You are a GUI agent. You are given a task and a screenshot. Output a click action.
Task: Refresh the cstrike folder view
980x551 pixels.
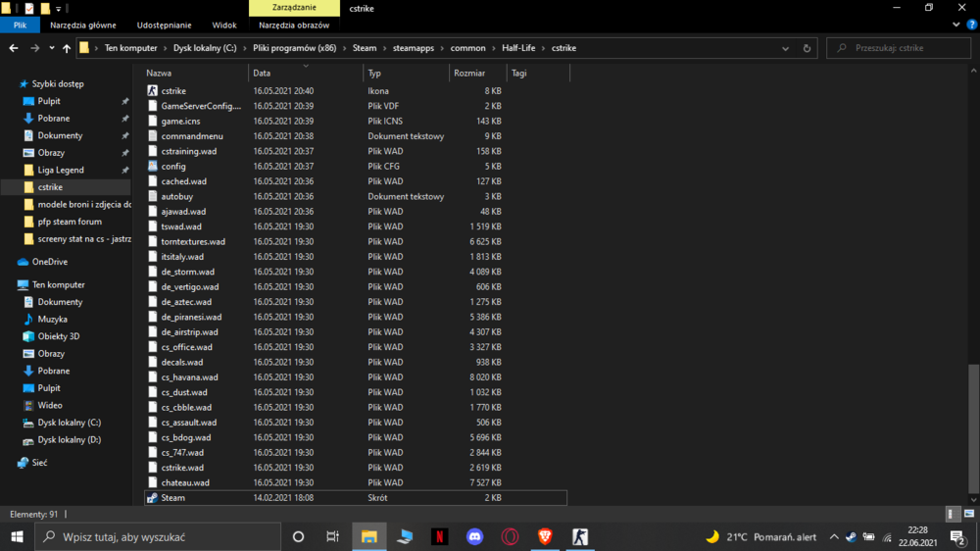(x=807, y=48)
